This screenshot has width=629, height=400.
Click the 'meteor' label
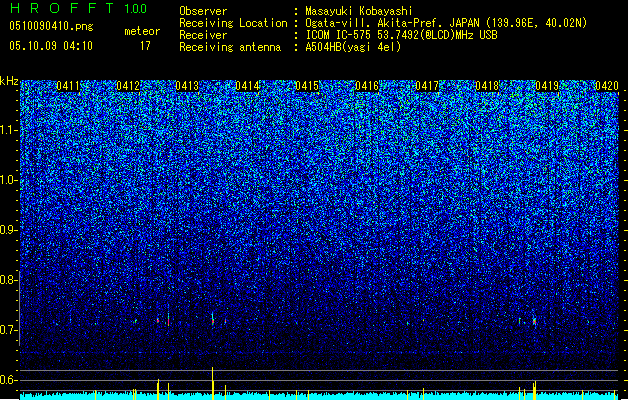[142, 31]
